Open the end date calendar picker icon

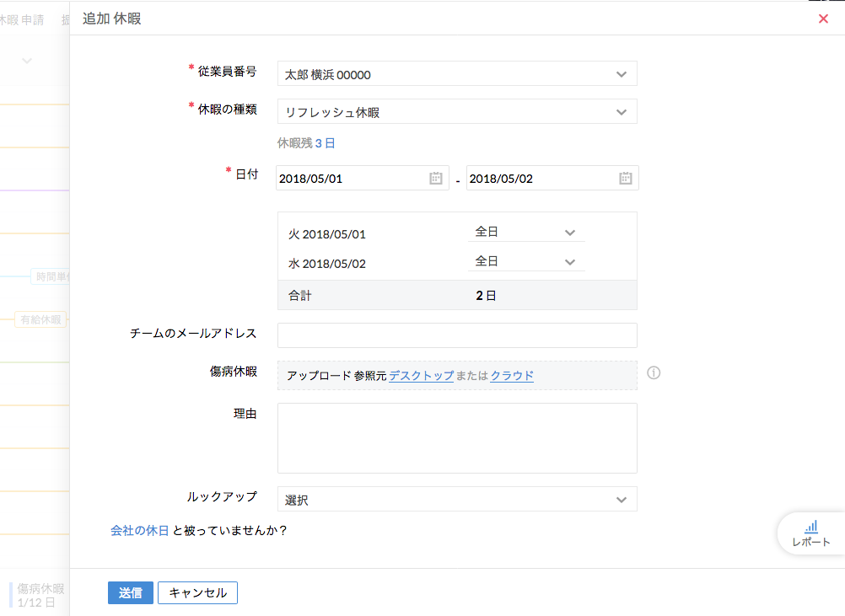[625, 178]
